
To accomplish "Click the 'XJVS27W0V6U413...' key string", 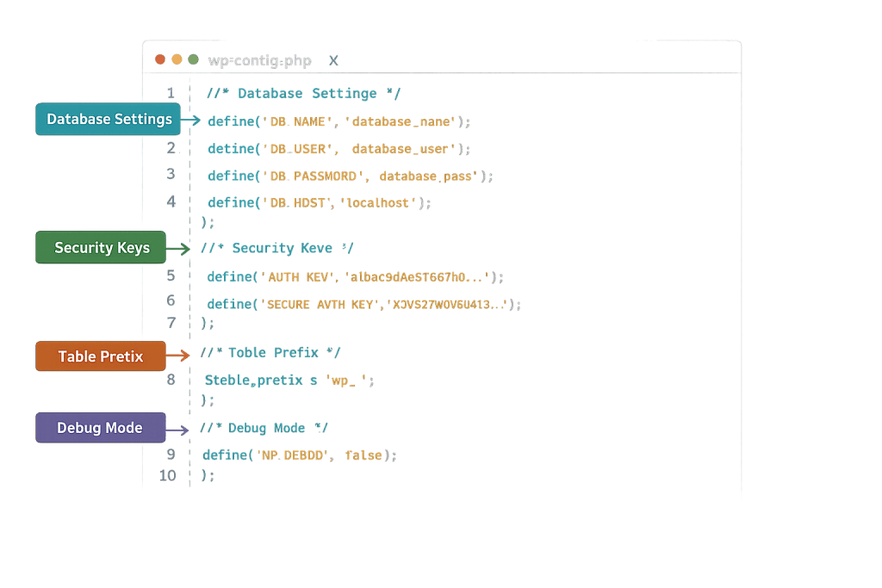I will click(x=447, y=305).
